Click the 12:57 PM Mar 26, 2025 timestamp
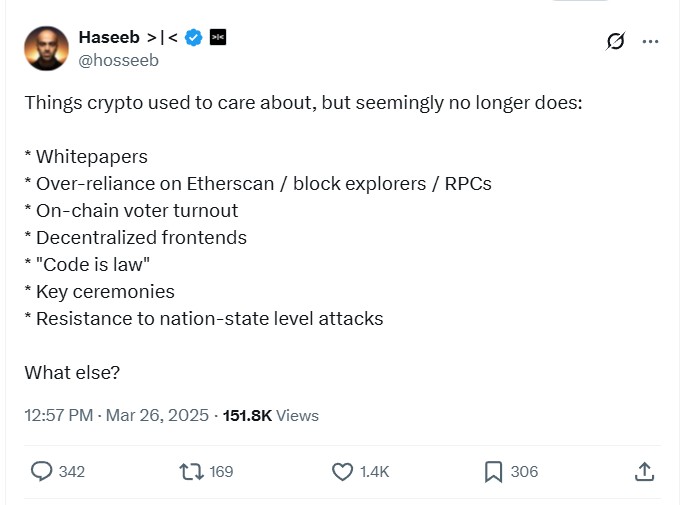 pos(116,415)
